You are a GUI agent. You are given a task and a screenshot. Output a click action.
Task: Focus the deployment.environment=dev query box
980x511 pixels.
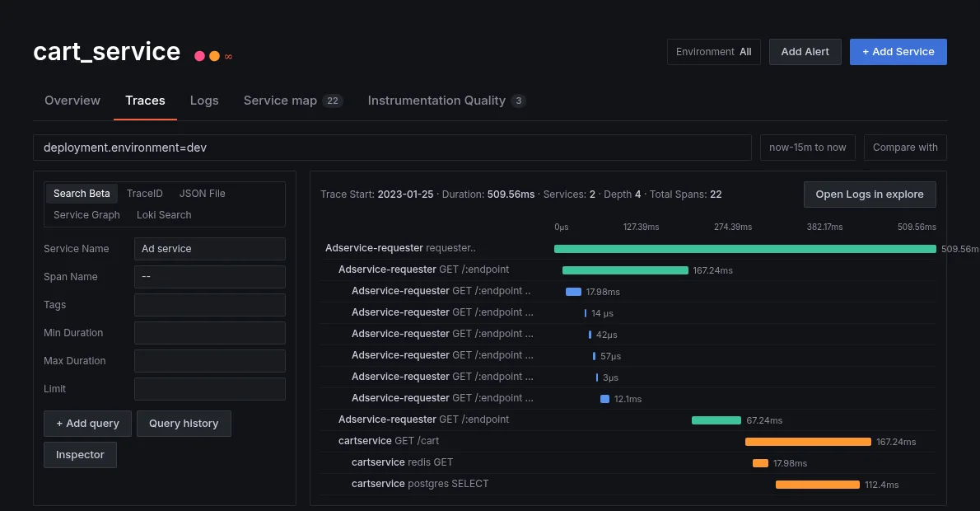tap(393, 148)
